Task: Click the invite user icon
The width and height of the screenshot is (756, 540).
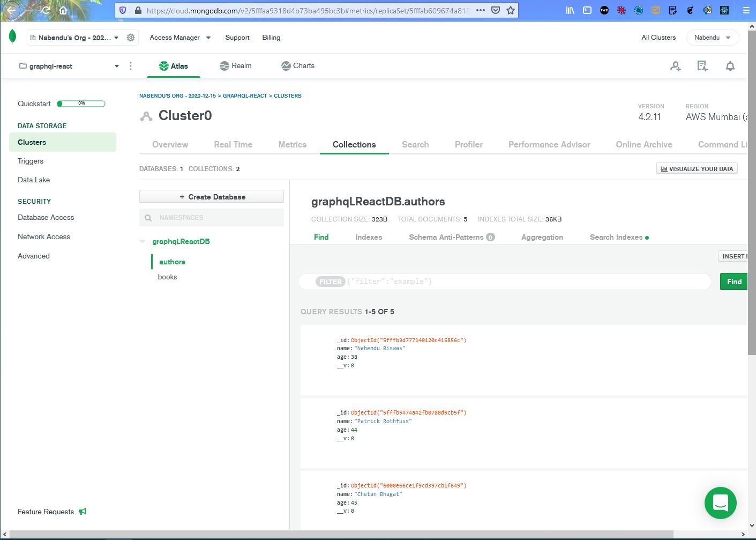Action: [676, 66]
